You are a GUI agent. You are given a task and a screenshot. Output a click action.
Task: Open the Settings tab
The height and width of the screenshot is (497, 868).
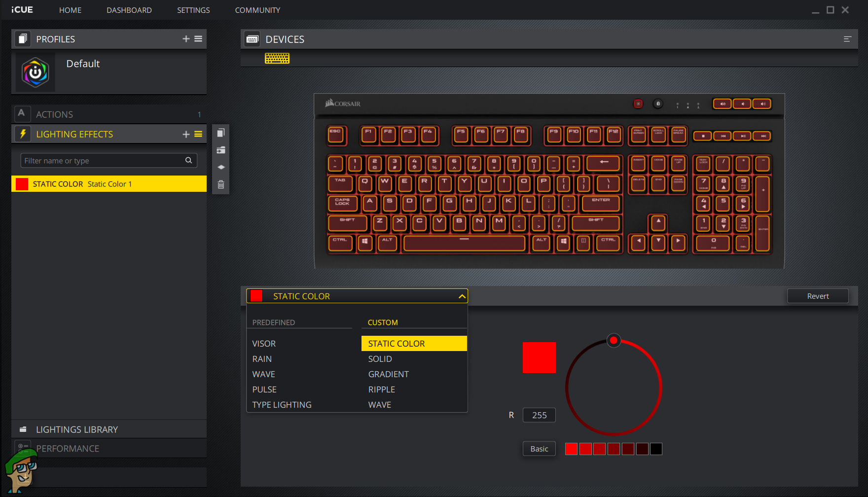point(193,10)
